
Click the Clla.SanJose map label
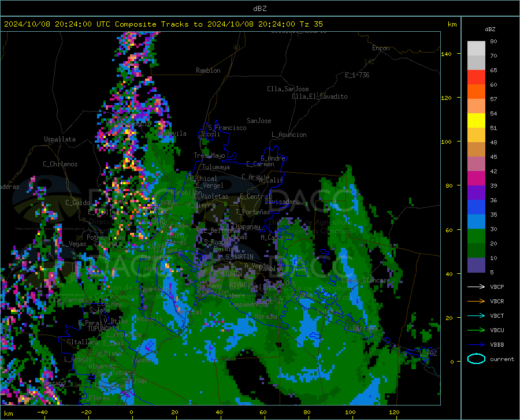(288, 89)
